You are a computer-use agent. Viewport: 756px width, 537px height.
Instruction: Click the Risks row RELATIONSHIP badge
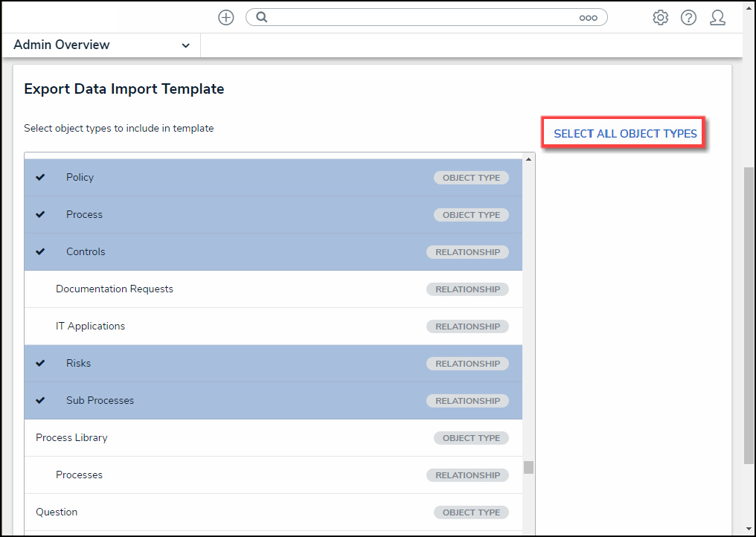click(467, 364)
